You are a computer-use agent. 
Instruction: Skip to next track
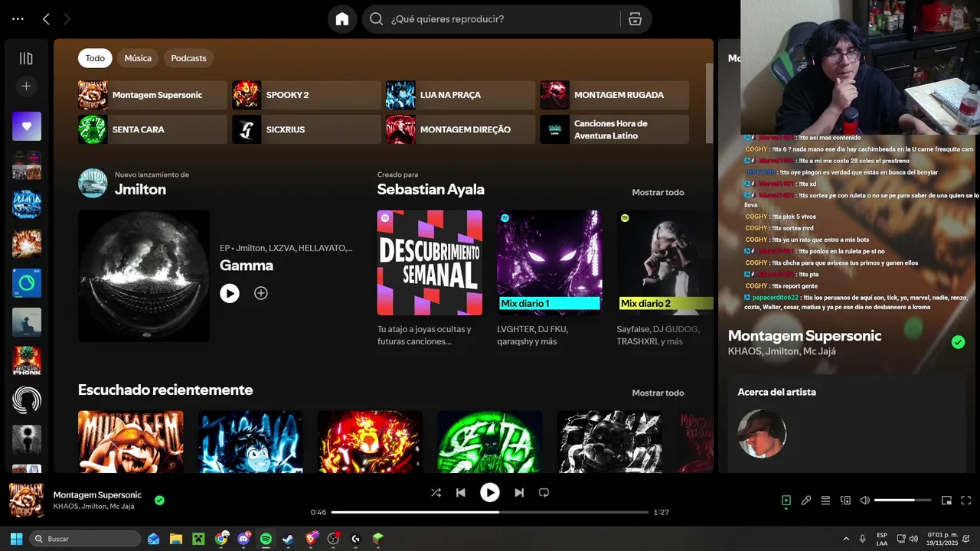pos(519,493)
